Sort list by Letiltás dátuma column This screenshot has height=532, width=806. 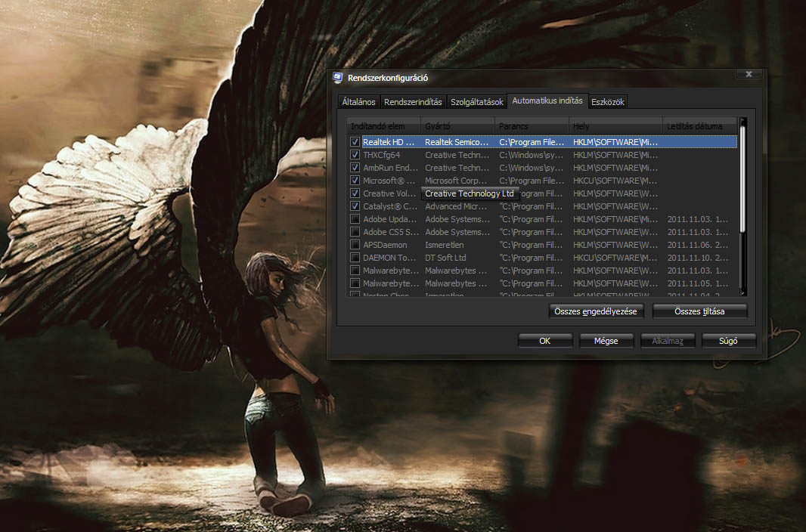point(699,126)
